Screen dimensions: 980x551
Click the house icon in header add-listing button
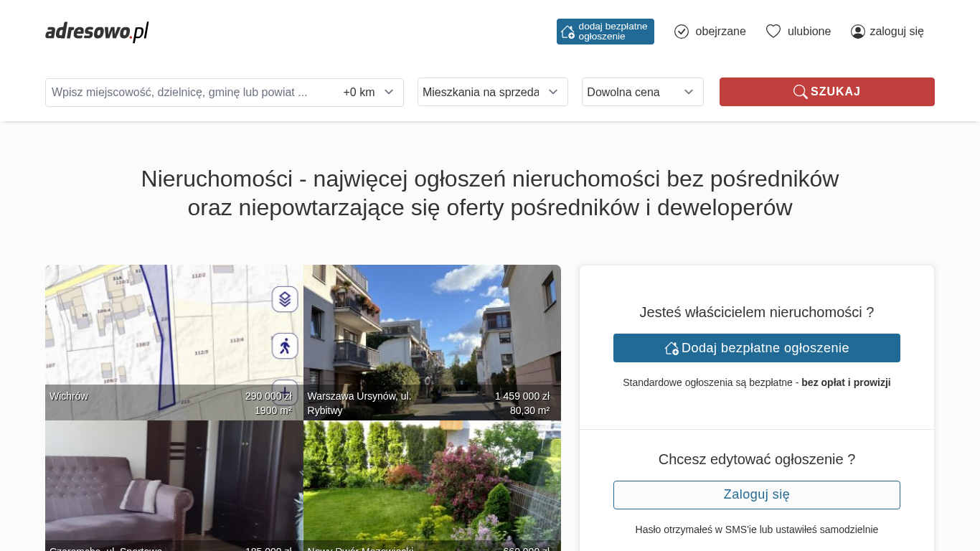click(x=567, y=32)
